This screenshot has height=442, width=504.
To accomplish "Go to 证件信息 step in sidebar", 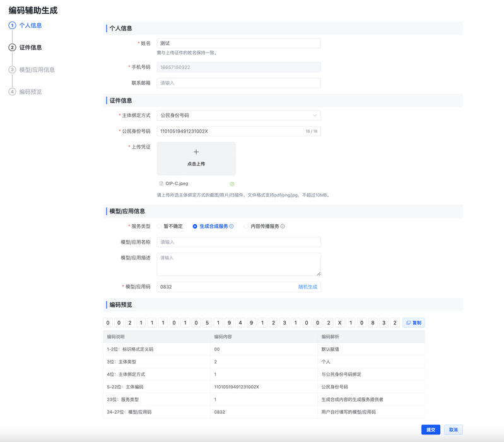I will tap(30, 47).
